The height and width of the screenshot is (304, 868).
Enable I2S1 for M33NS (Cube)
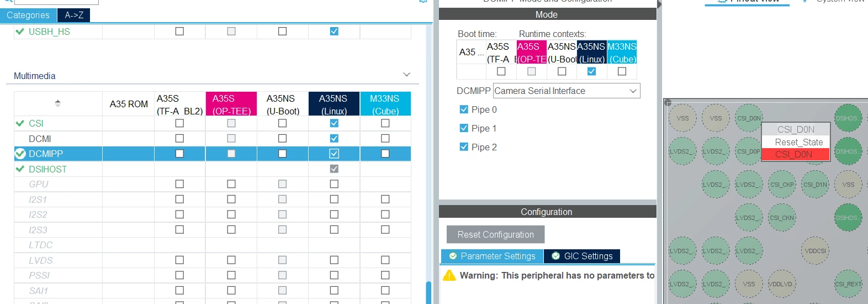tap(385, 199)
